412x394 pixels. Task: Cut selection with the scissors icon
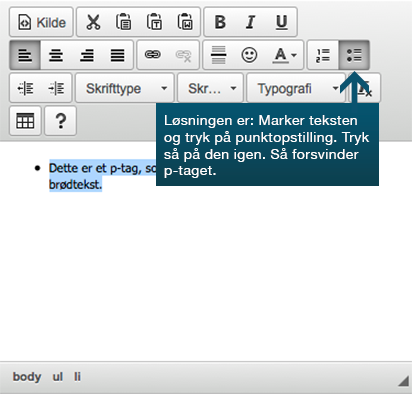point(93,22)
